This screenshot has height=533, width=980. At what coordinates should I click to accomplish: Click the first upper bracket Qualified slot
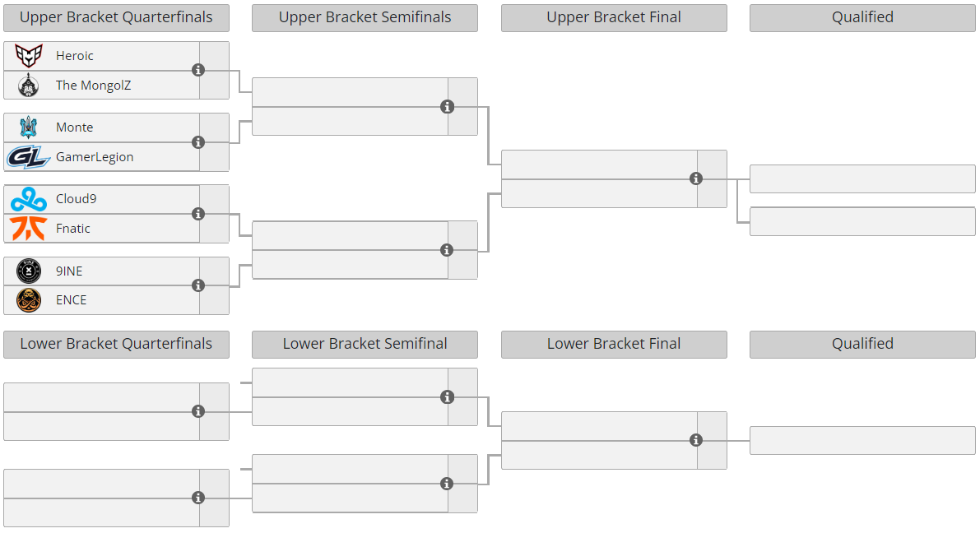click(862, 178)
